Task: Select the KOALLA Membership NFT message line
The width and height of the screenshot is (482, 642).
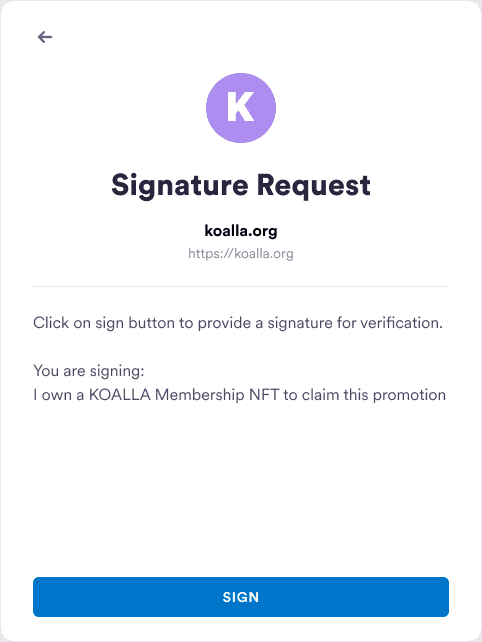Action: tap(240, 395)
